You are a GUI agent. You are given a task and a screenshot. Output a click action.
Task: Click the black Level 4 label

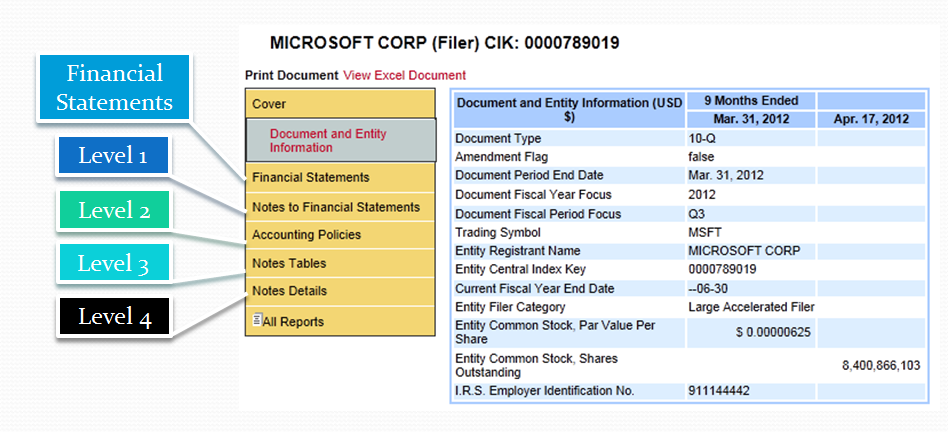112,317
